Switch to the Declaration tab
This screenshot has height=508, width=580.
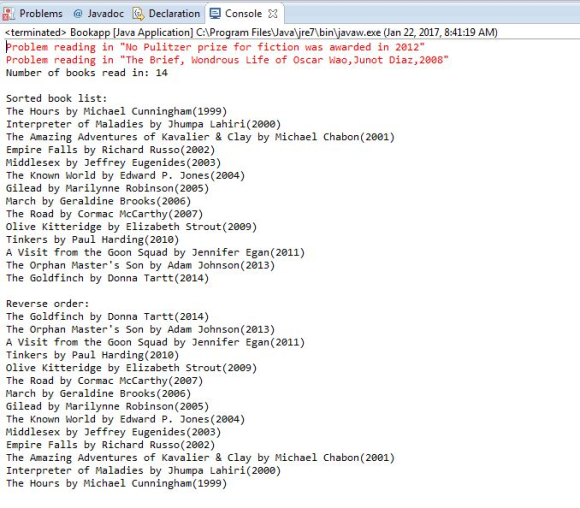(174, 14)
